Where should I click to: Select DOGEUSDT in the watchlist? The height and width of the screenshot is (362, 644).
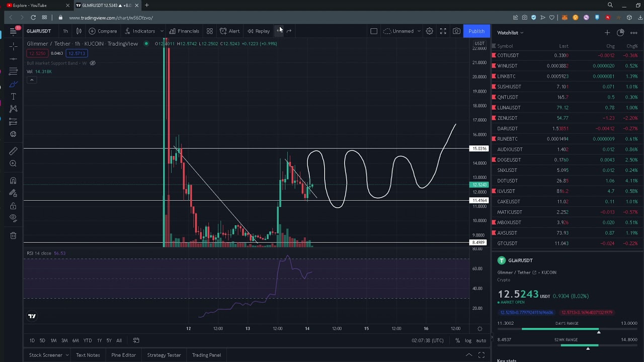point(566,160)
